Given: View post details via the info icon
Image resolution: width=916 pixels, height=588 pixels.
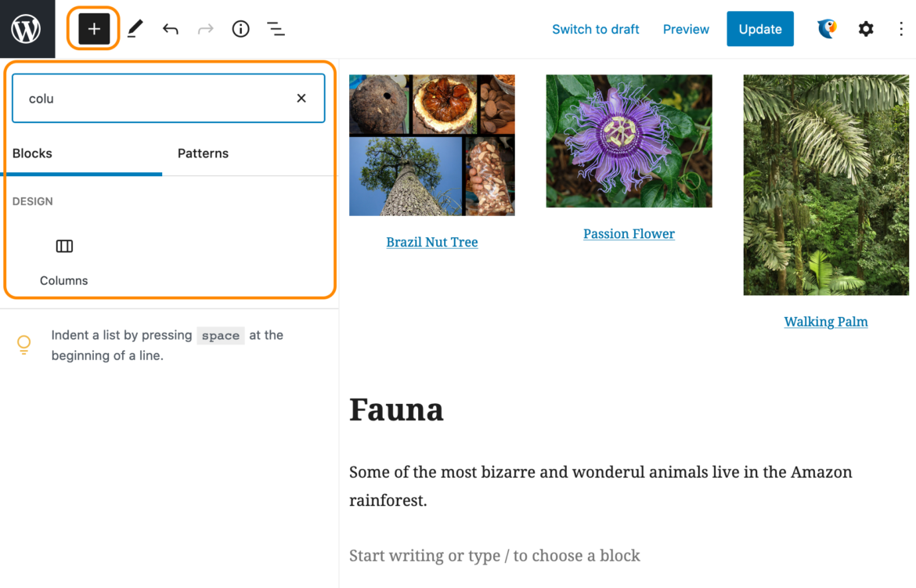Looking at the screenshot, I should tap(240, 29).
